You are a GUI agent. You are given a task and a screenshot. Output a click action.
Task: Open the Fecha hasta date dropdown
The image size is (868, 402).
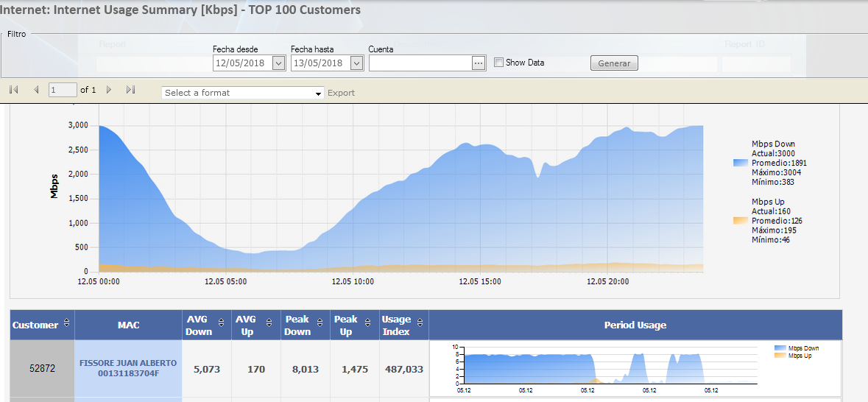[356, 63]
